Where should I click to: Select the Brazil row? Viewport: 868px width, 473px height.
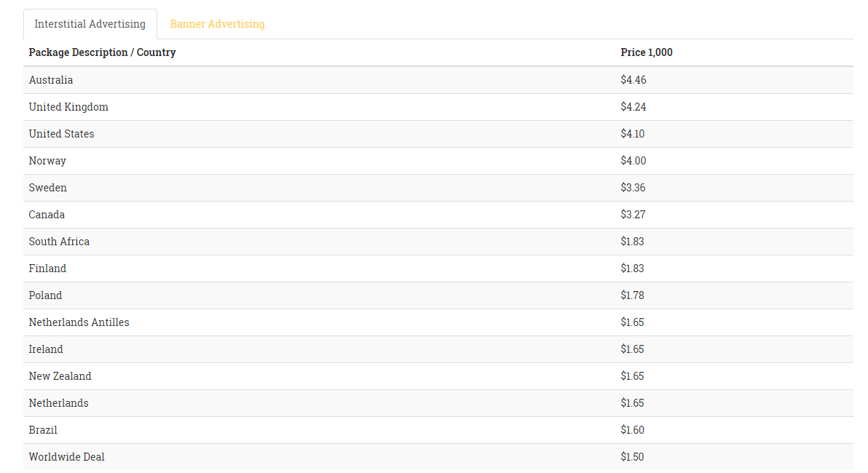[438, 430]
